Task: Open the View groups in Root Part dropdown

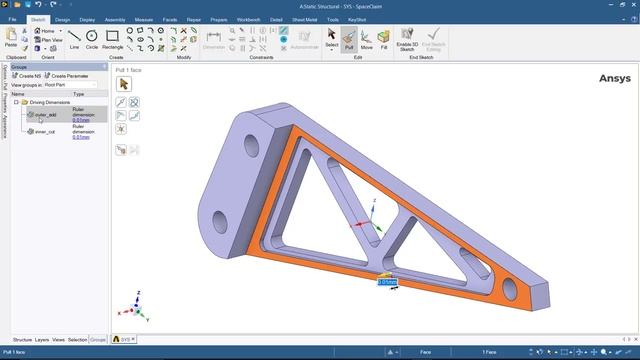Action: point(70,85)
